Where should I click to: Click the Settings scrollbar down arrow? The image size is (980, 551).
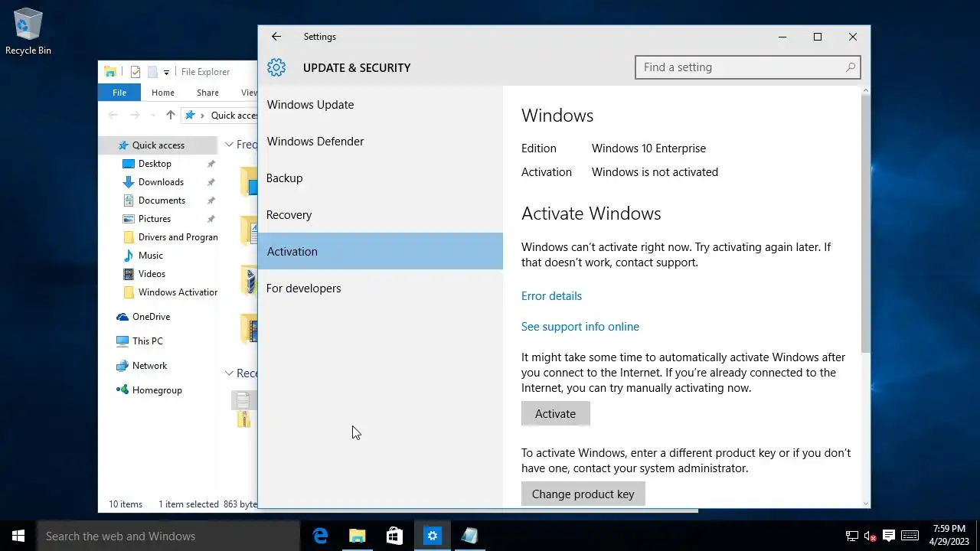[866, 503]
